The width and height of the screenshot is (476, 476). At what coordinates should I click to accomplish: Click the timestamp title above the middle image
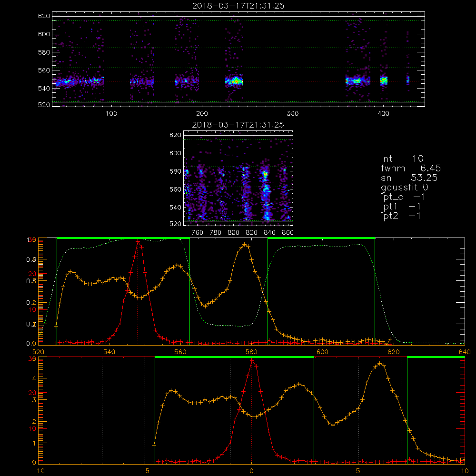coord(238,125)
